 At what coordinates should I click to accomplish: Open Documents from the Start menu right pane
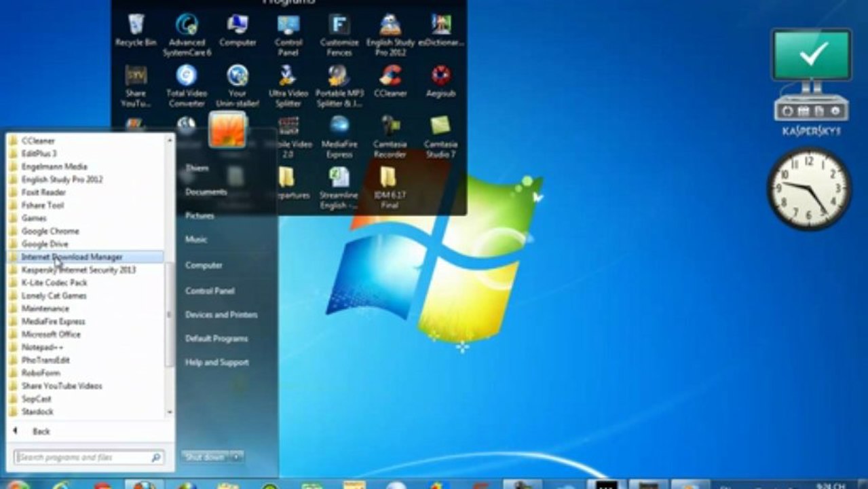click(206, 192)
